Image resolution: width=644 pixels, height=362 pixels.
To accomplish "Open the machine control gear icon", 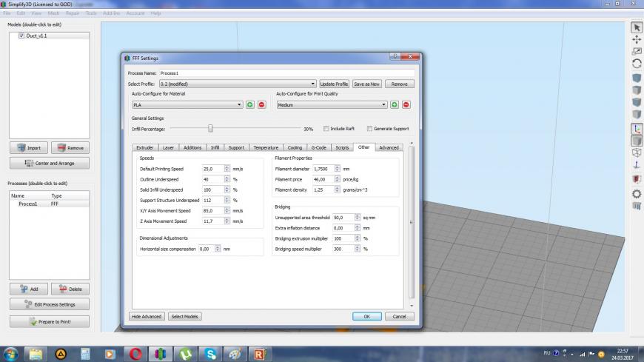I will tap(637, 193).
